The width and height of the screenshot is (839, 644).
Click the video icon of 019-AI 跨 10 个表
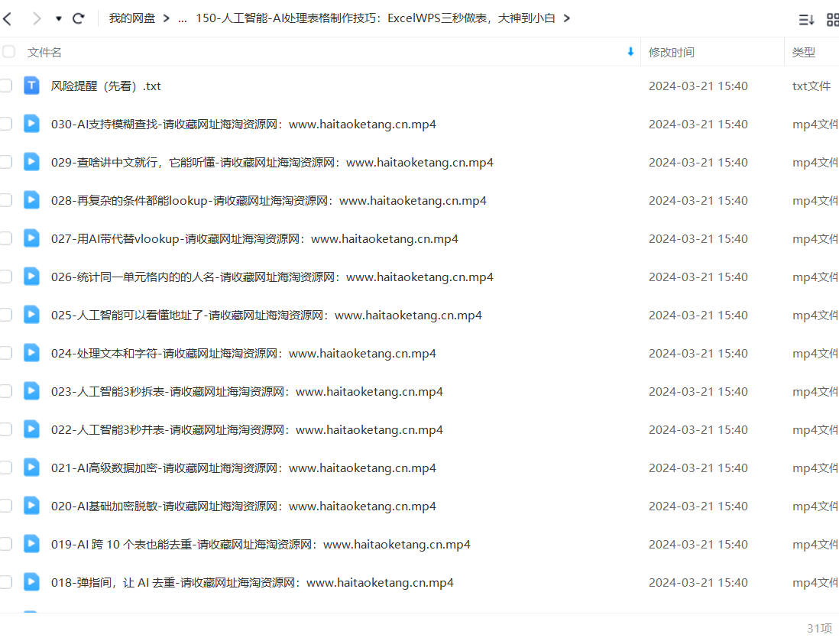point(31,544)
